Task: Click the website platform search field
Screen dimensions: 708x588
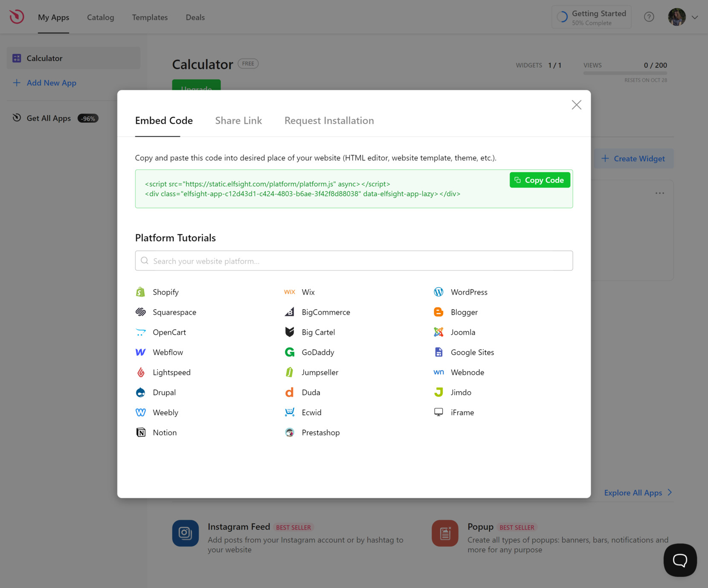Action: pyautogui.click(x=354, y=261)
